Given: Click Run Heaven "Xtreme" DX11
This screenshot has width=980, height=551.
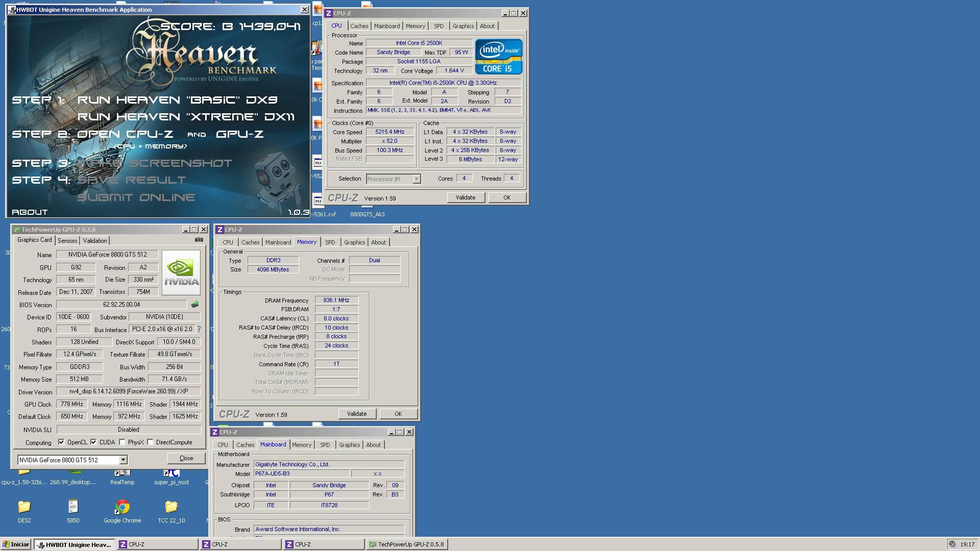Looking at the screenshot, I should 186,117.
